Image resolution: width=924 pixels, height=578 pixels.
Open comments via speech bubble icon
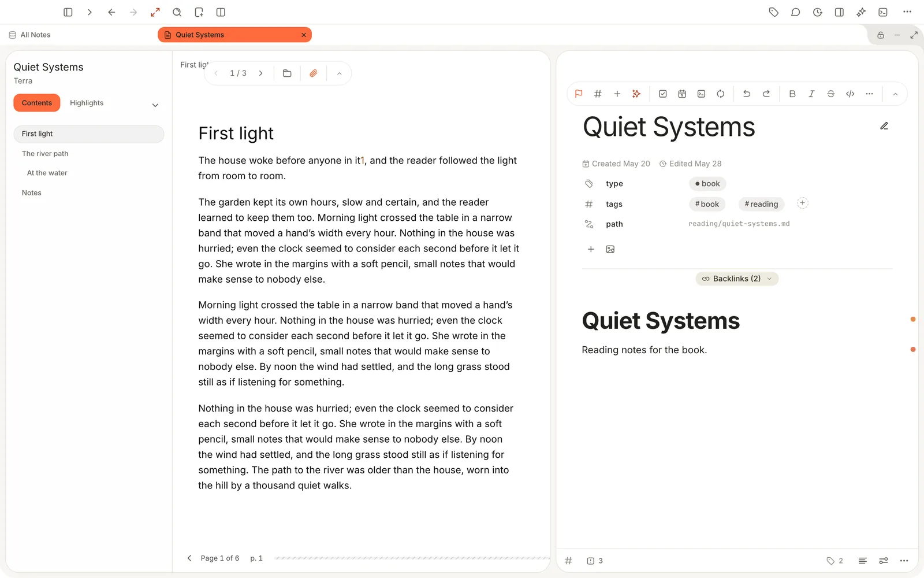796,12
